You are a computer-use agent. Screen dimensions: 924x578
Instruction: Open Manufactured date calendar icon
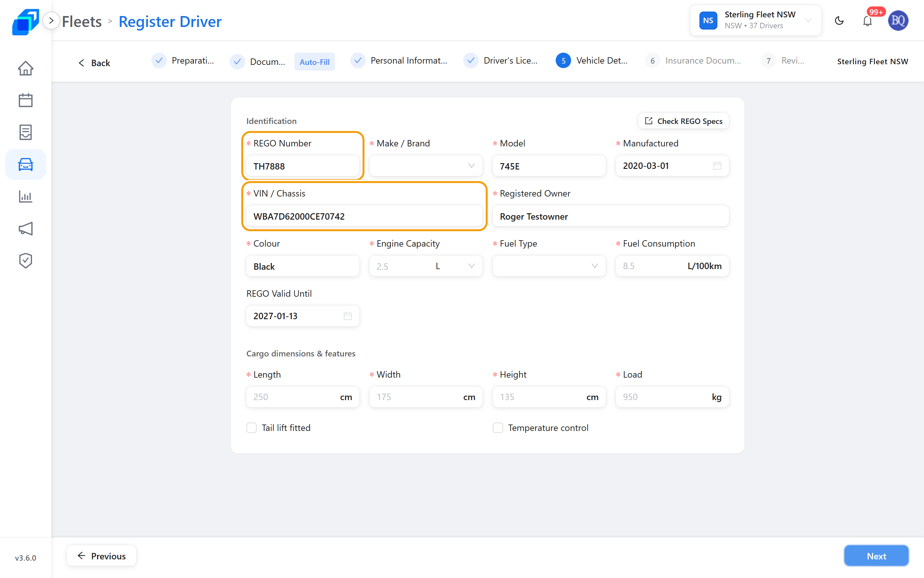(717, 165)
